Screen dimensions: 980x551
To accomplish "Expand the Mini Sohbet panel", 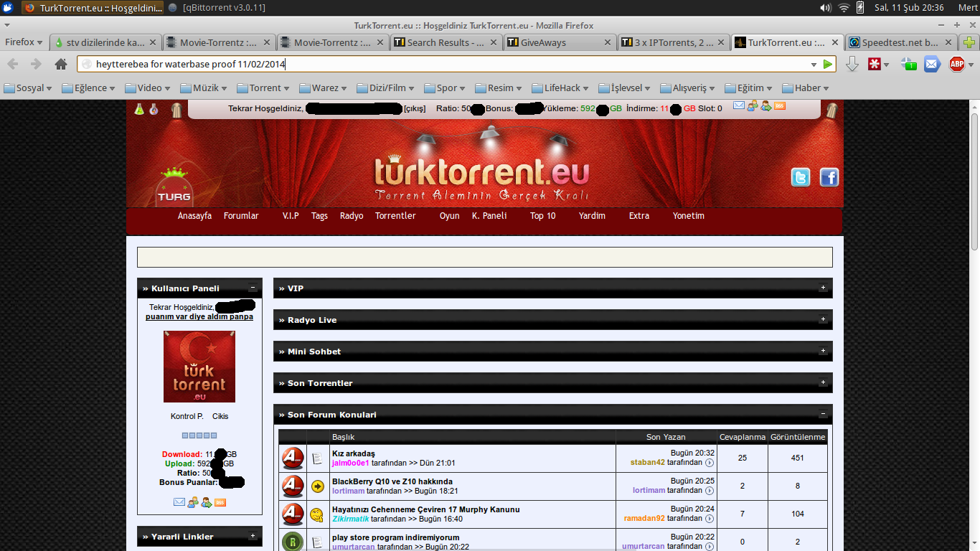I will tap(823, 351).
